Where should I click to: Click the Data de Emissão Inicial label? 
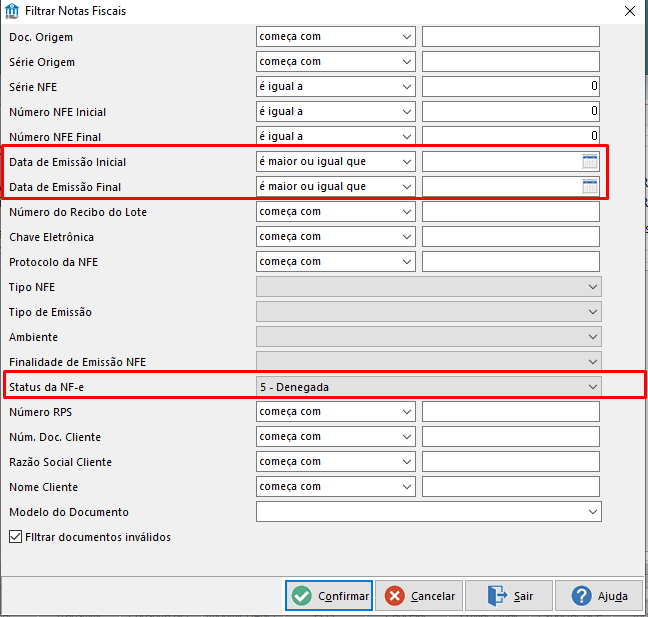coord(67,162)
